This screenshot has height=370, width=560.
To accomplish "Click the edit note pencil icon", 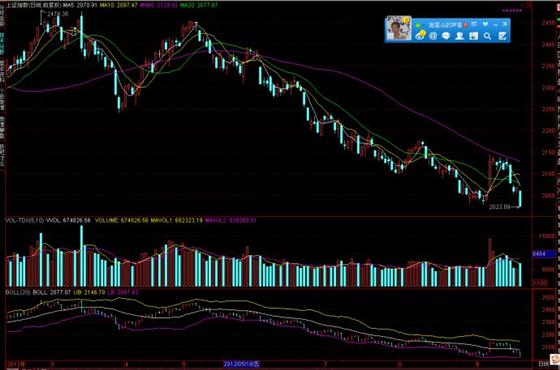I will coord(502,36).
